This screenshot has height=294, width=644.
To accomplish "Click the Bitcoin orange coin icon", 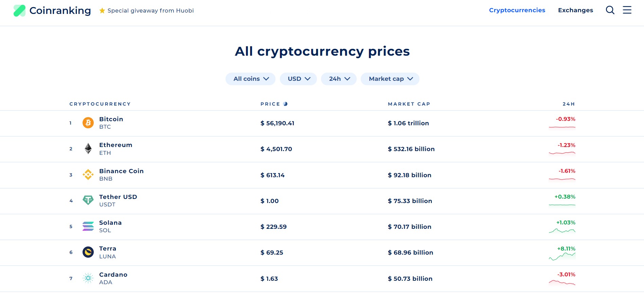I will [88, 123].
